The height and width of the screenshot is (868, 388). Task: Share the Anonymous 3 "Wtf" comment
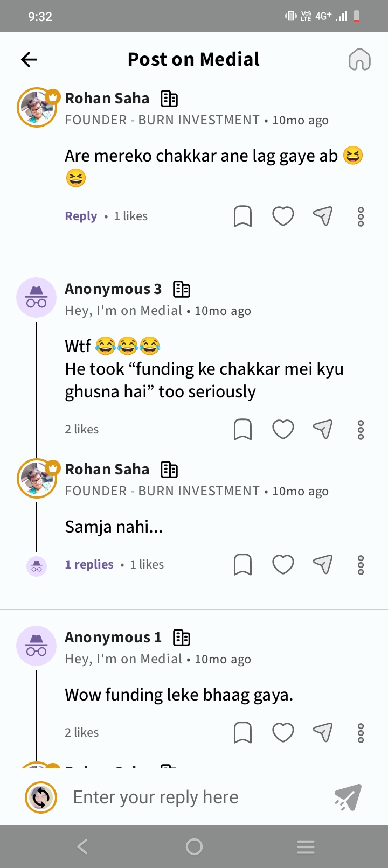pos(323,430)
